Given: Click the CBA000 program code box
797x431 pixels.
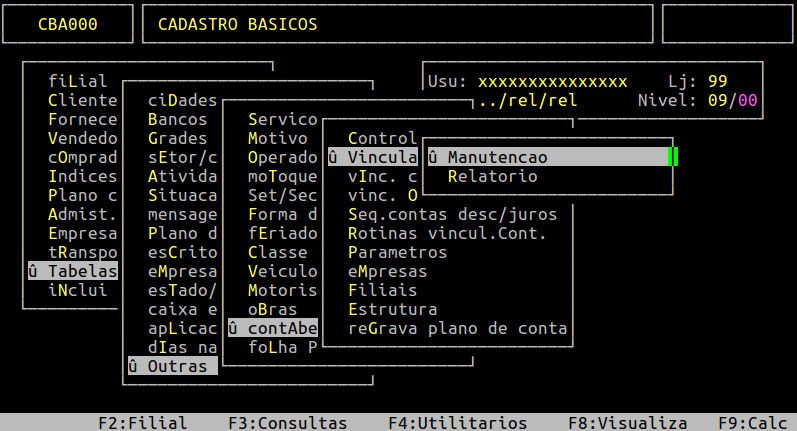Looking at the screenshot, I should click(68, 24).
